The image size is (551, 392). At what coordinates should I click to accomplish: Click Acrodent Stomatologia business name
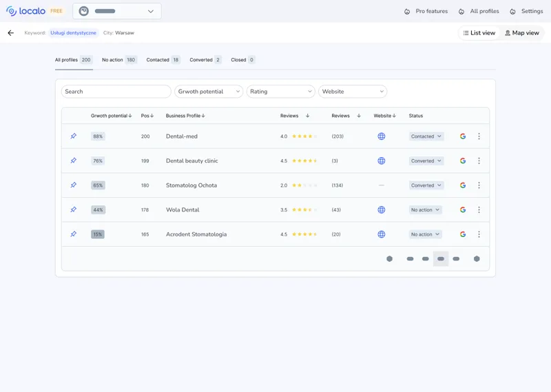coord(196,234)
